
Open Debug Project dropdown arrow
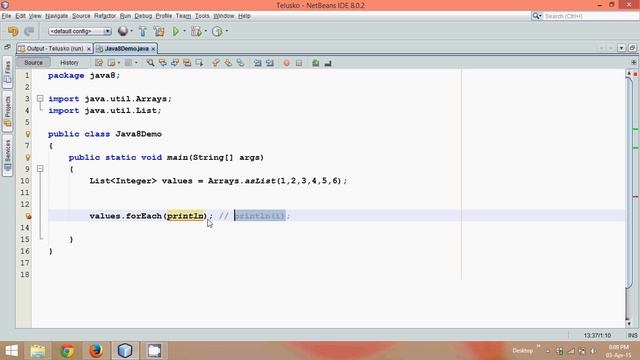pyautogui.click(x=205, y=31)
